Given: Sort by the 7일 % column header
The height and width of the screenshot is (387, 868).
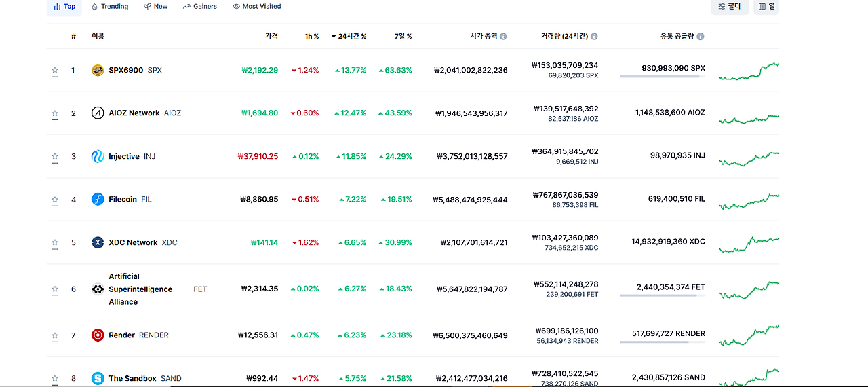Looking at the screenshot, I should (x=403, y=37).
